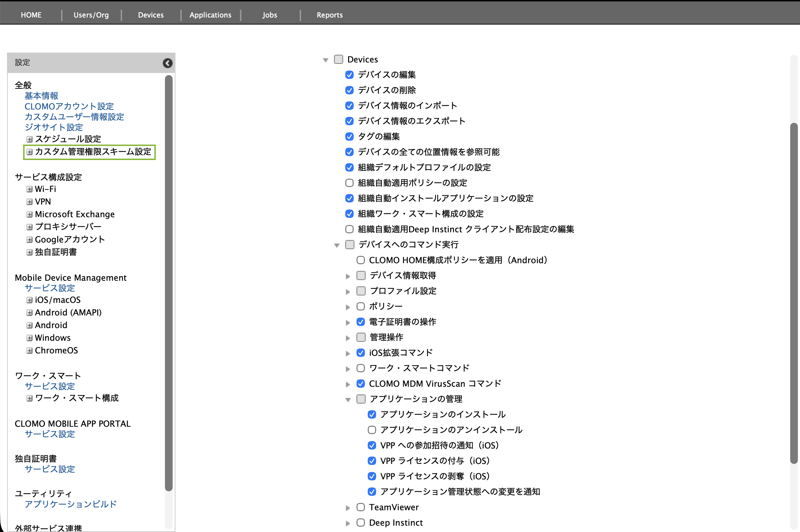
Task: Expand the ChromeOS plus icon
Action: (x=29, y=351)
